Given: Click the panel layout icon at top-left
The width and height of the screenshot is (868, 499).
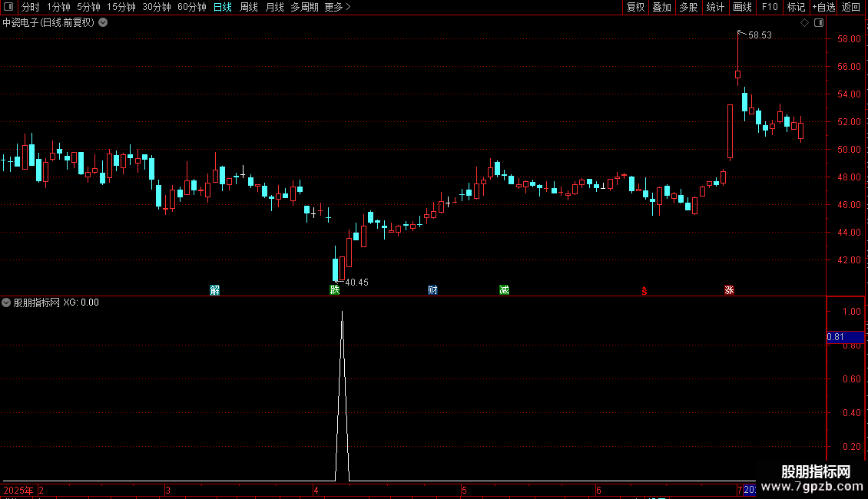Looking at the screenshot, I should [8, 7].
